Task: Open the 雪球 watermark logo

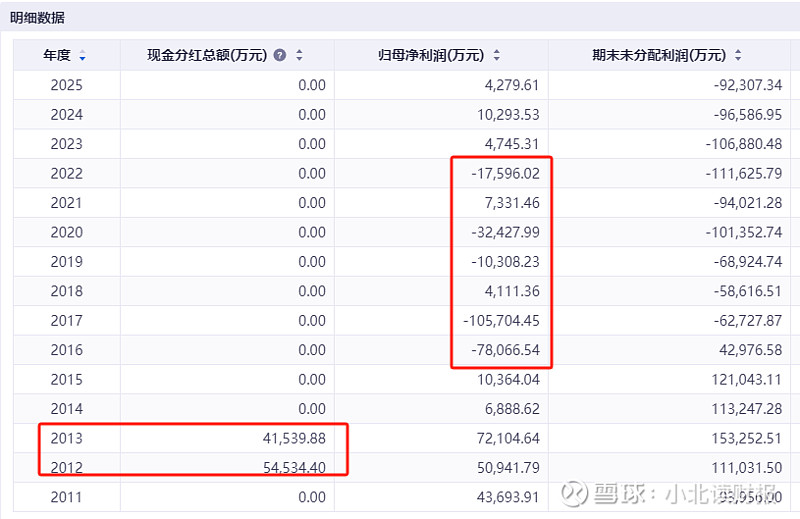Action: pos(574,493)
